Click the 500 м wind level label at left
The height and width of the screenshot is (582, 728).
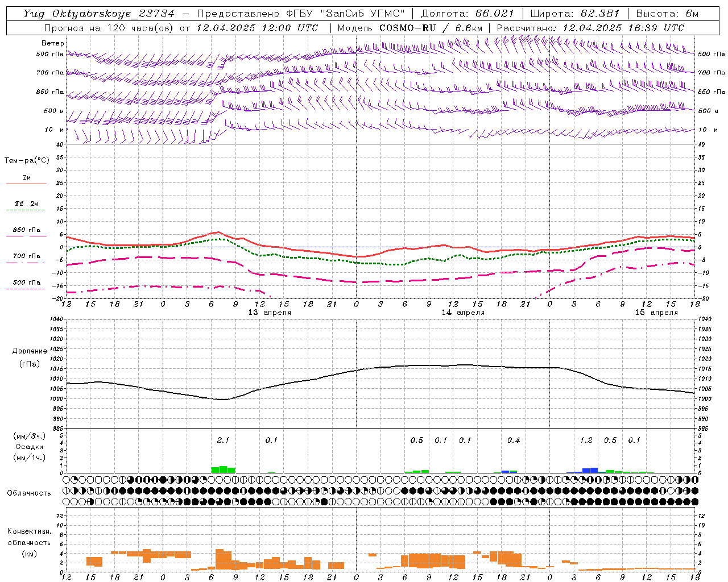click(x=54, y=111)
